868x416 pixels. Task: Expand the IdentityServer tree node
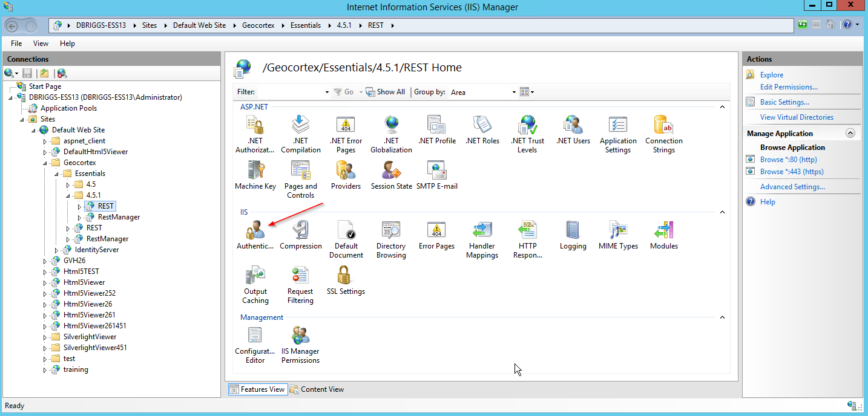point(56,250)
